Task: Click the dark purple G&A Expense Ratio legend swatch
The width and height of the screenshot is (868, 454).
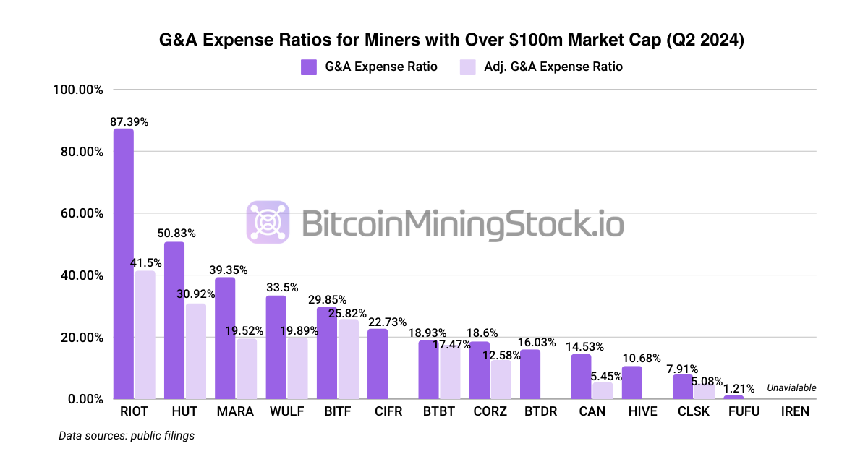Action: coord(310,67)
